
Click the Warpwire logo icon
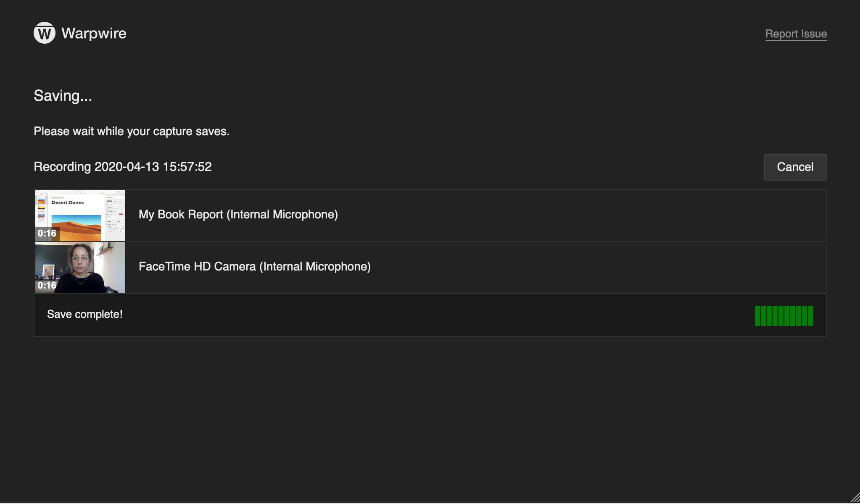click(x=44, y=33)
